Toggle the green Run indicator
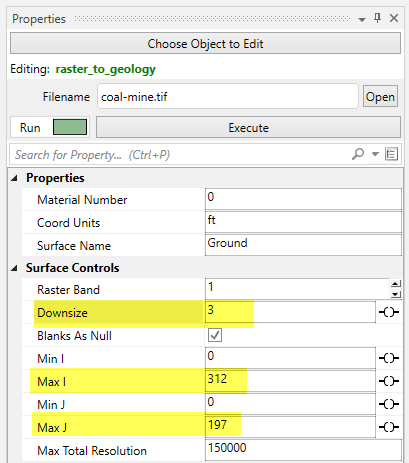The height and width of the screenshot is (463, 409). coord(70,127)
